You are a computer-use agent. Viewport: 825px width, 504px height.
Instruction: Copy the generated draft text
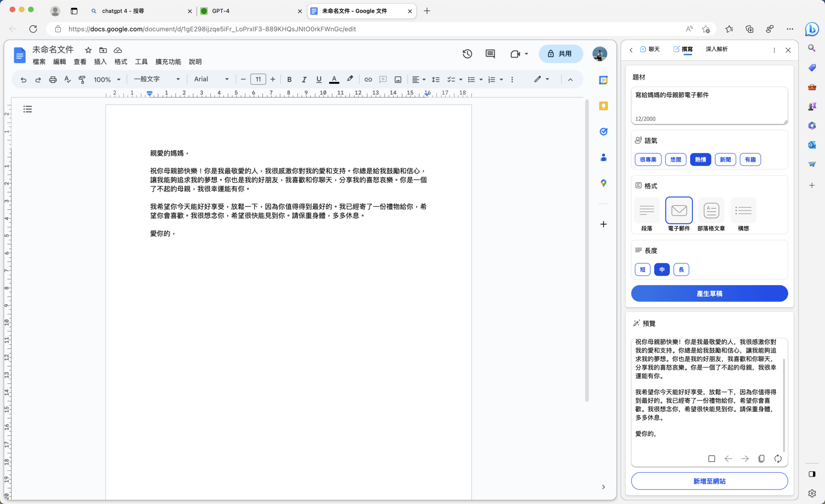point(761,458)
